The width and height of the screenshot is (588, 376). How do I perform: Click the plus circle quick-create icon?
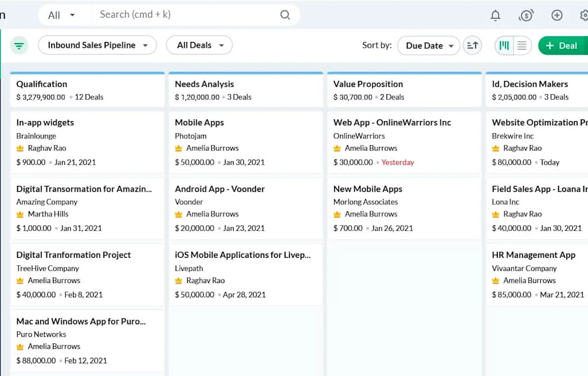coord(556,15)
